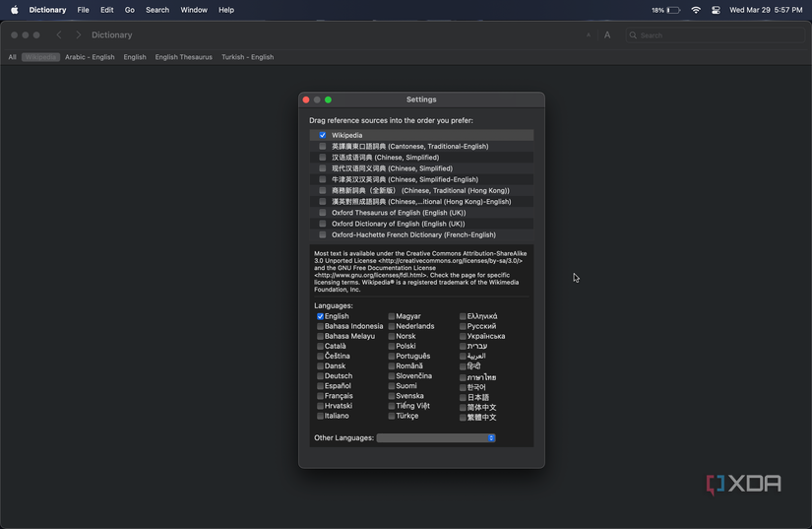
Task: Click the battery status icon
Action: pos(673,10)
